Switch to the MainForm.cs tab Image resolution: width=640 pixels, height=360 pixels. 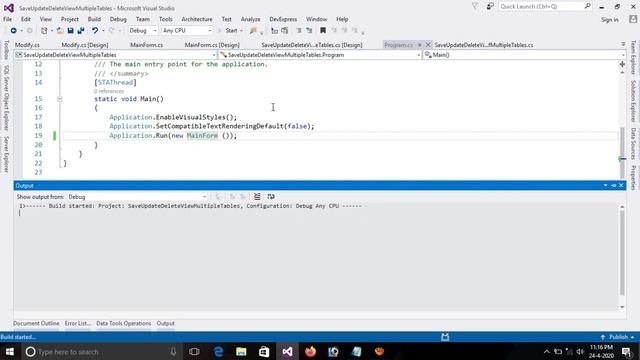[x=147, y=45]
